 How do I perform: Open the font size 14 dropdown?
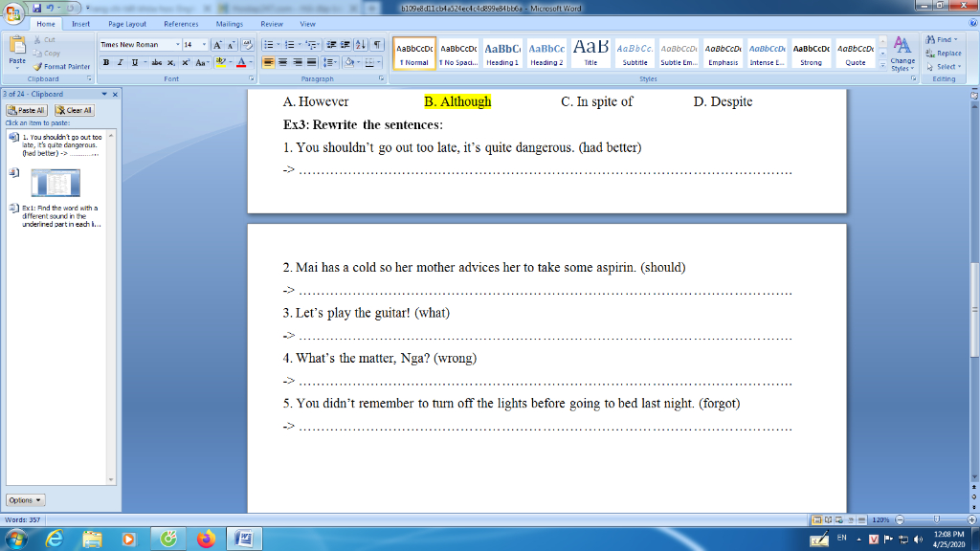coord(204,45)
